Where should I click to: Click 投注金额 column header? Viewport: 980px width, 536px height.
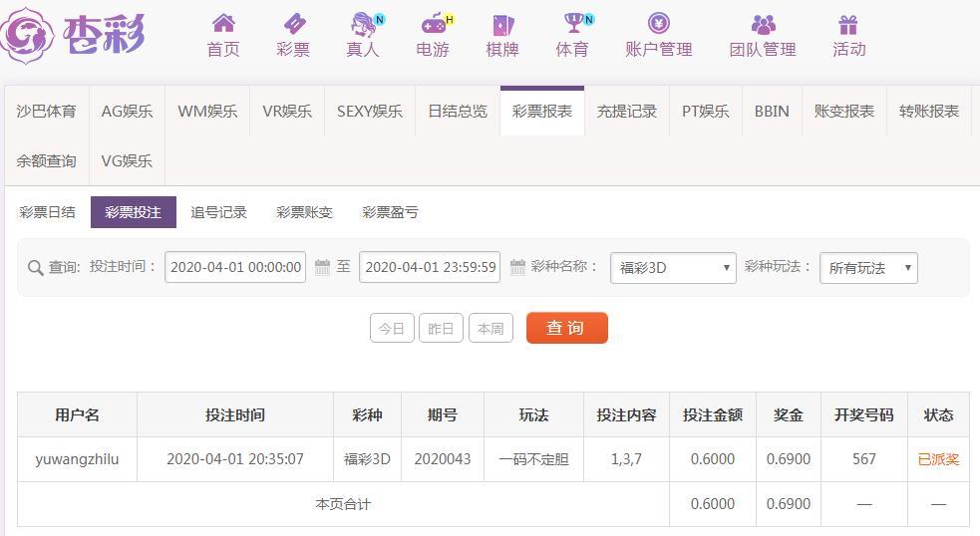713,414
